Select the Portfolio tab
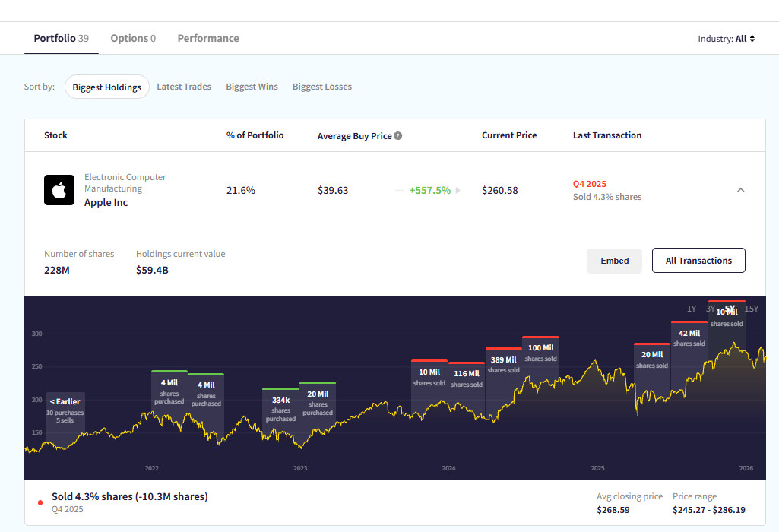779x532 pixels. (61, 38)
